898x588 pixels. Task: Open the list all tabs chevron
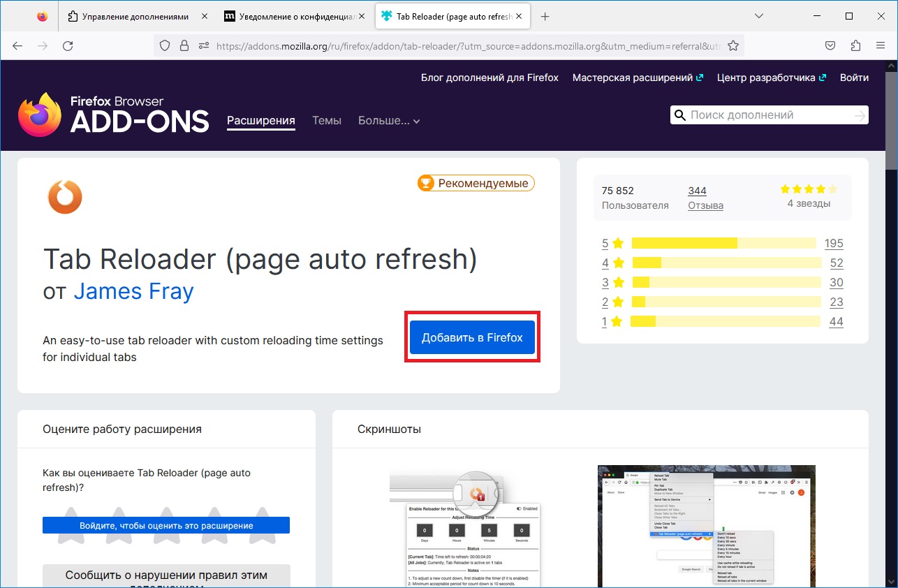(x=760, y=16)
